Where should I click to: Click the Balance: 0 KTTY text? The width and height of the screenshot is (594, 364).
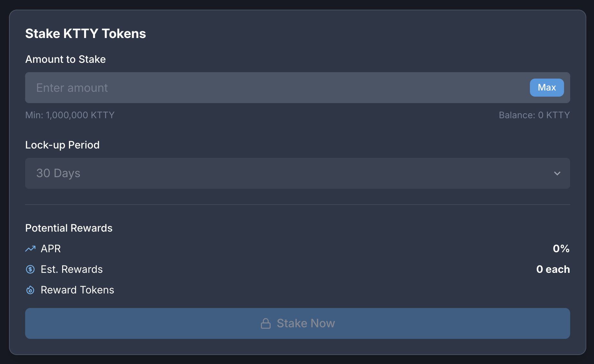[534, 115]
